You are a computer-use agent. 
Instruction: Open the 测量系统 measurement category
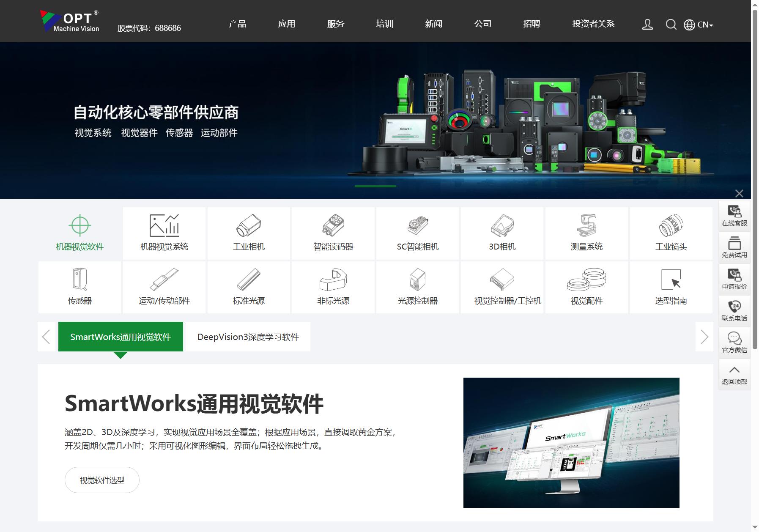coord(586,233)
